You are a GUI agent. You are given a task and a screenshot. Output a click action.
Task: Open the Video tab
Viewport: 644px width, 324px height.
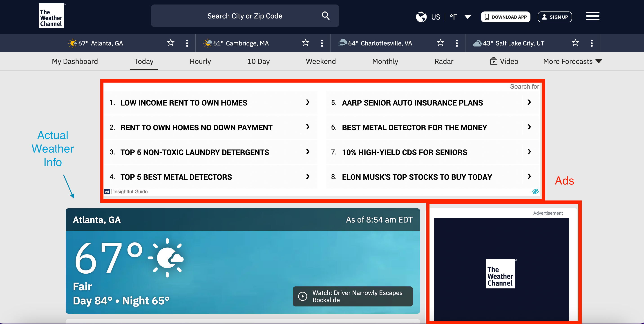504,61
